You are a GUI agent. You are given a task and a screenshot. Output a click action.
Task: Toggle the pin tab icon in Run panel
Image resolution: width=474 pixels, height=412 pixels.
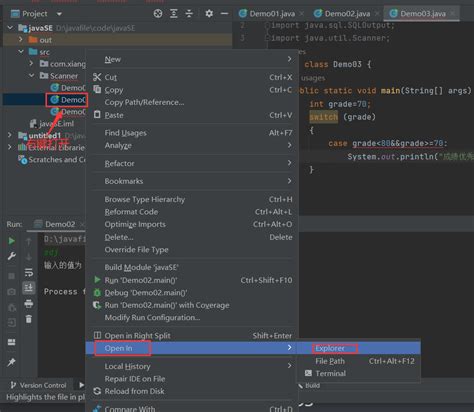[x=11, y=362]
